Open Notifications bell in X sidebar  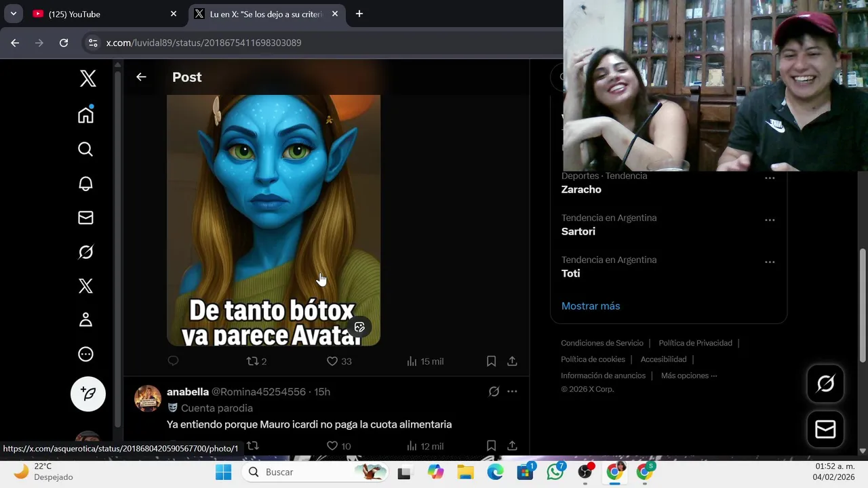click(85, 184)
